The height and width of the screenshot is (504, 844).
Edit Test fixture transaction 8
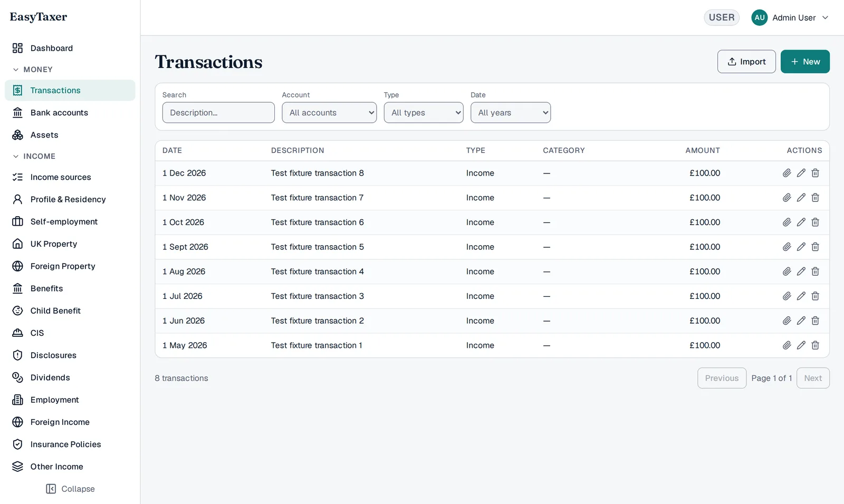pos(801,173)
